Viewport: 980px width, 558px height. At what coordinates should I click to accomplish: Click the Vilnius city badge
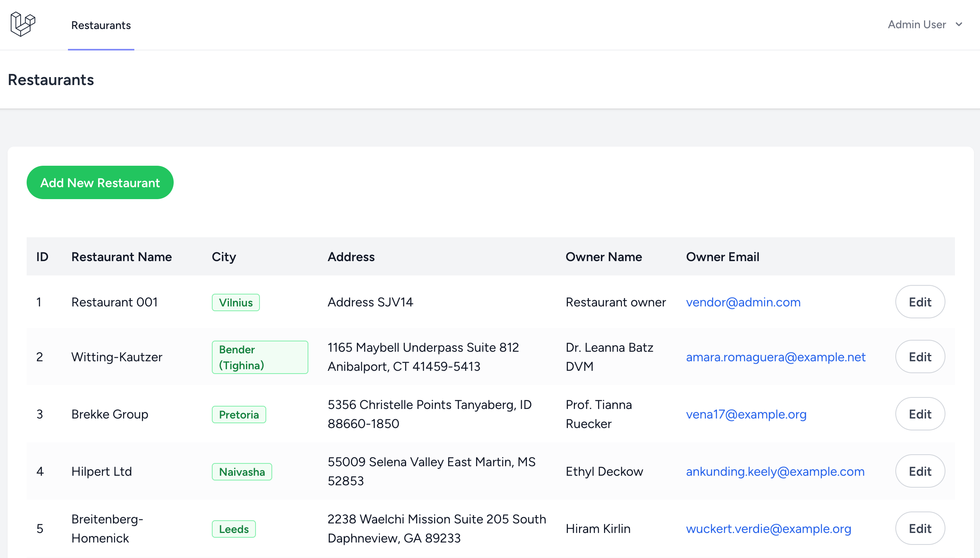coord(236,302)
